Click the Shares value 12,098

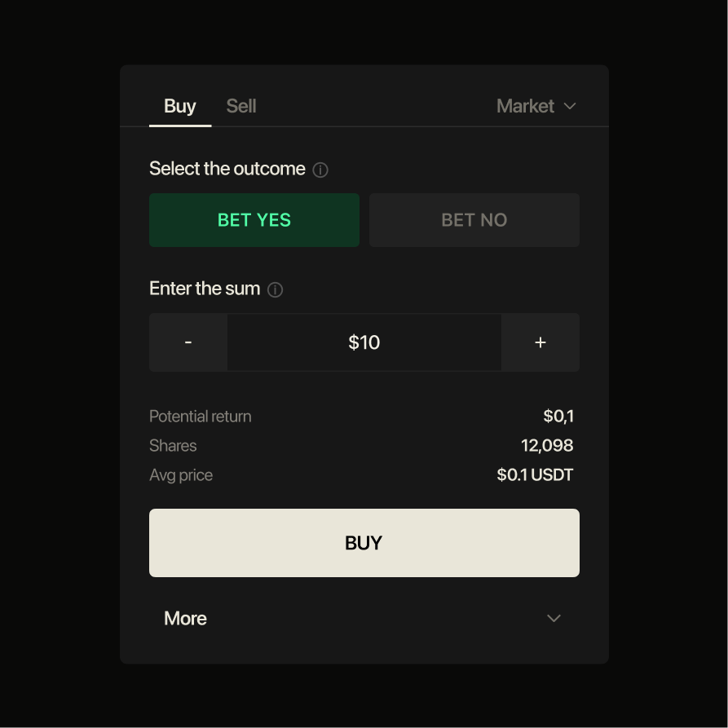(547, 445)
